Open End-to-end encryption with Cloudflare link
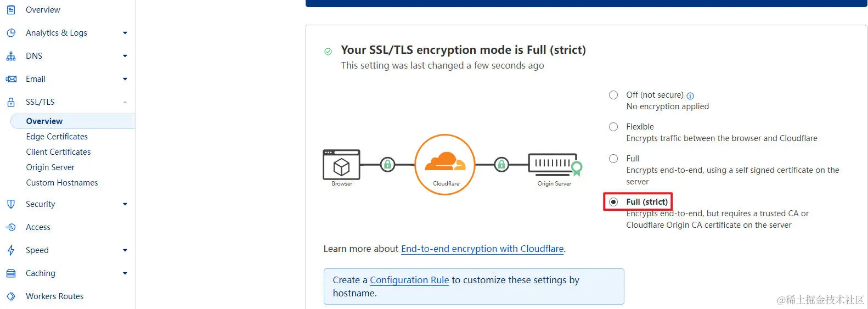 point(482,249)
